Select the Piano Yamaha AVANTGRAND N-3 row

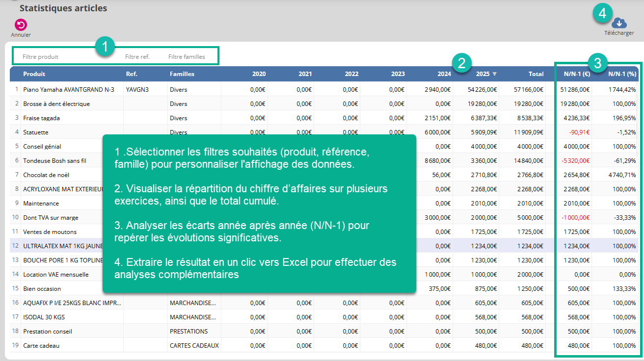click(69, 90)
